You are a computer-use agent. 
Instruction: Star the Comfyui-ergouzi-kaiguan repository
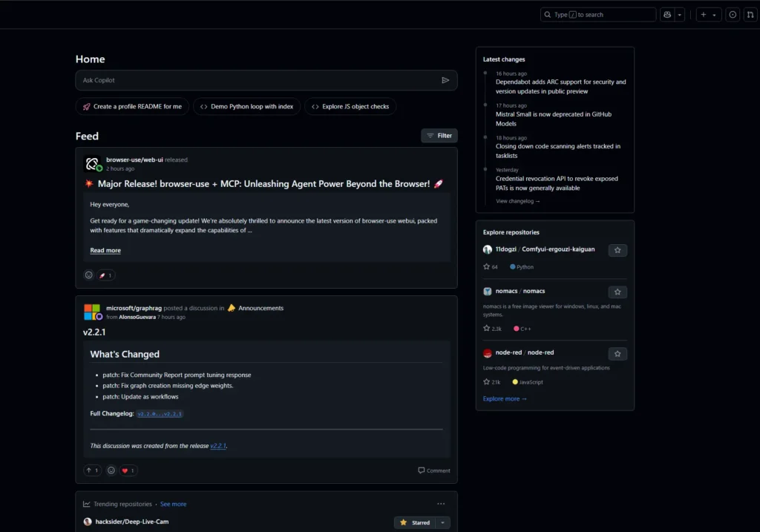click(617, 250)
